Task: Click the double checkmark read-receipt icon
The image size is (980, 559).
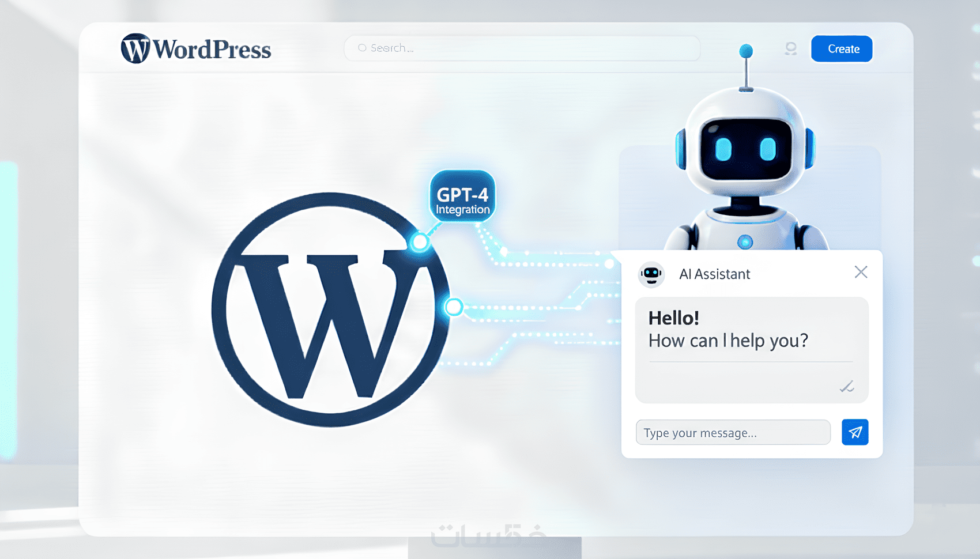Action: 847,387
